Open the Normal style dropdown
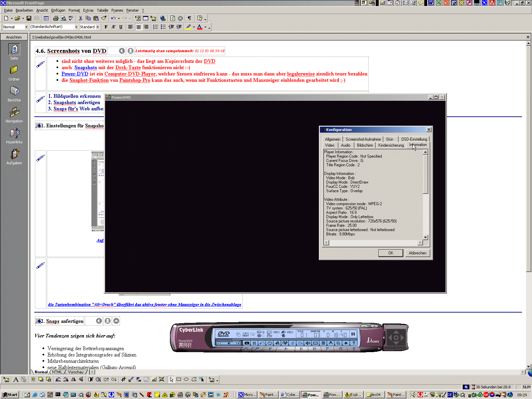 (x=26, y=27)
